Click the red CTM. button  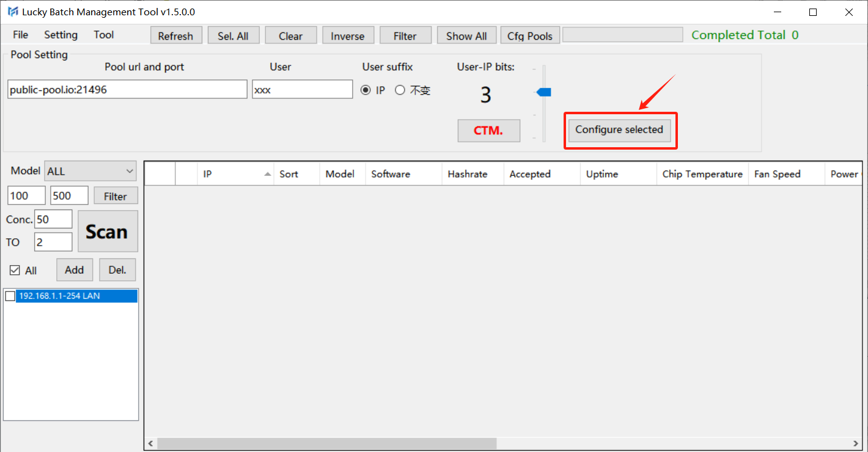coord(488,131)
